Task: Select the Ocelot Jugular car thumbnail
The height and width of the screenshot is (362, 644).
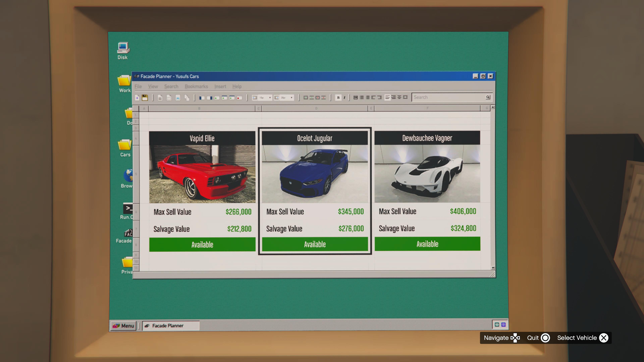Action: 315,174
